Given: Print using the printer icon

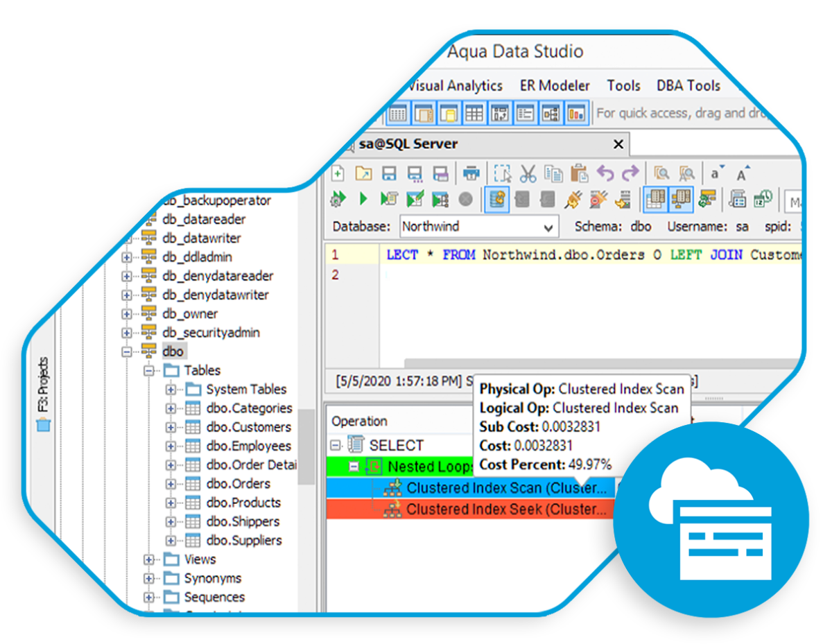Looking at the screenshot, I should [x=471, y=173].
